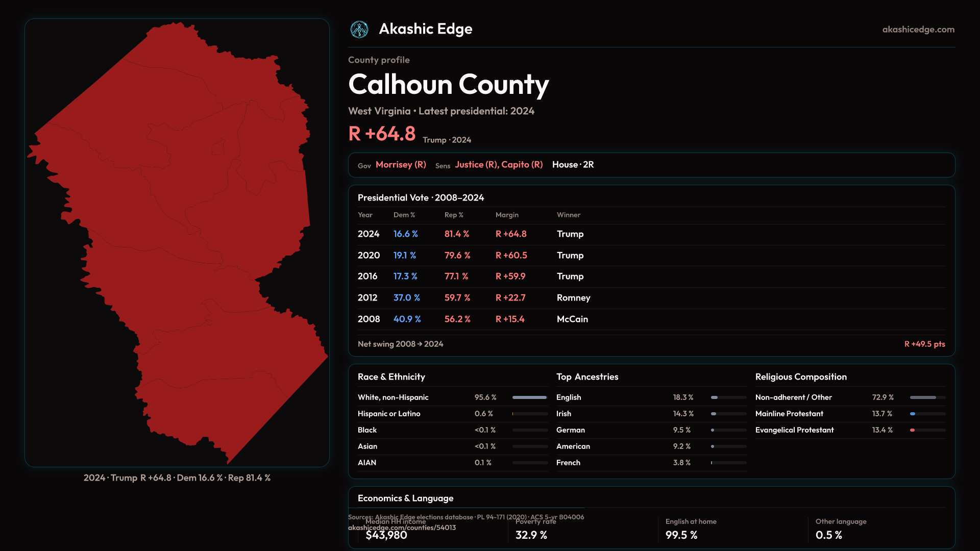This screenshot has height=551, width=980.
Task: Click the White, non-Hispanic percentage bar
Action: click(x=529, y=397)
